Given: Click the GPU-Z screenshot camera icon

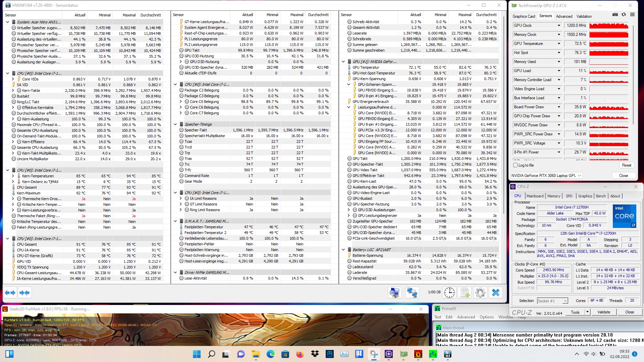Looking at the screenshot, I should coord(615,15).
